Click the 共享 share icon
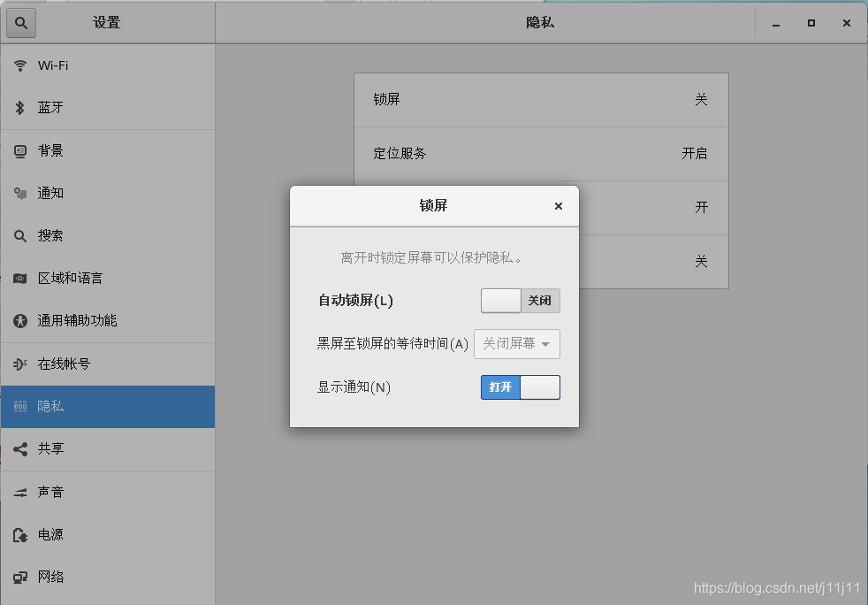This screenshot has width=868, height=605. click(x=20, y=448)
